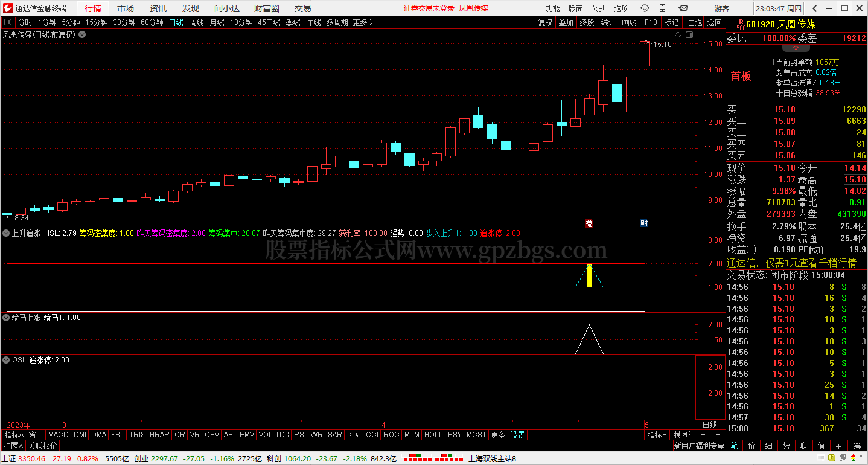This screenshot has height=465, width=868.
Task: Click the 设置 settings button
Action: coord(517,435)
